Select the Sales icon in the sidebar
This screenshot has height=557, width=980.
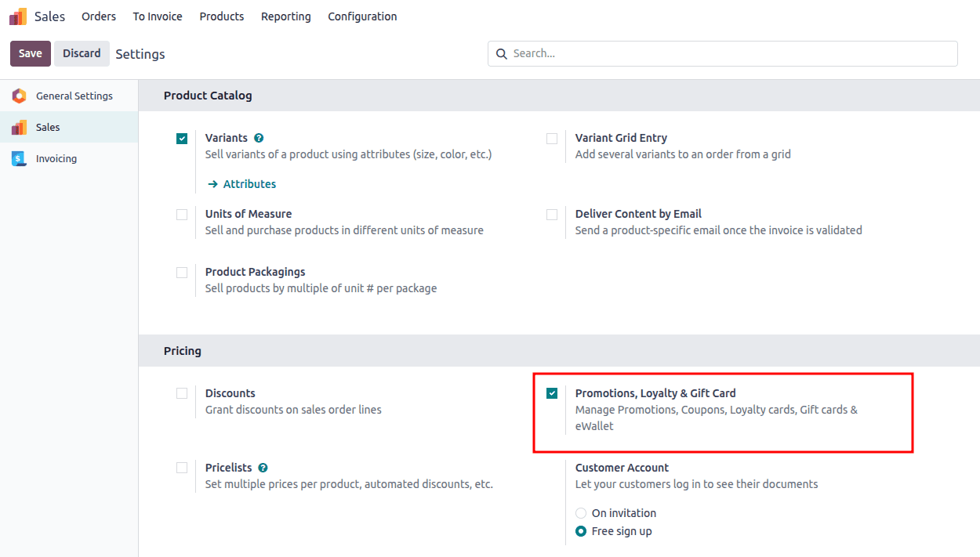(x=17, y=127)
